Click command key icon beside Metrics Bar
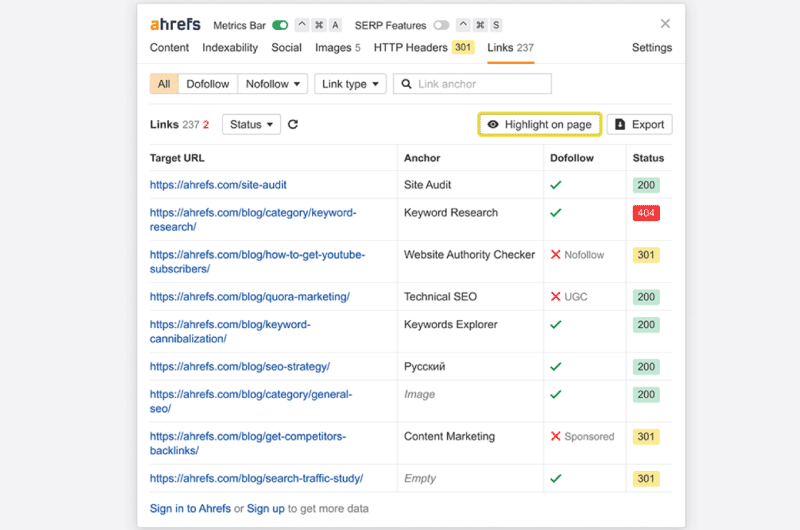Screen dimensions: 800x530 319,25
